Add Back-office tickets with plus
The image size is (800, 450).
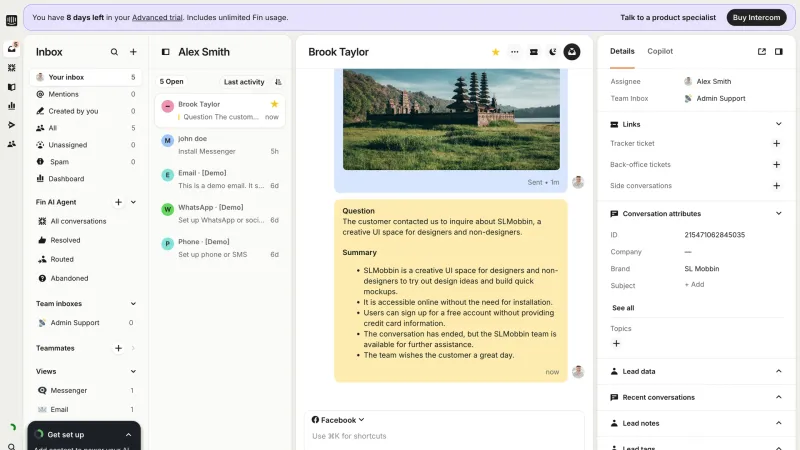tap(777, 165)
